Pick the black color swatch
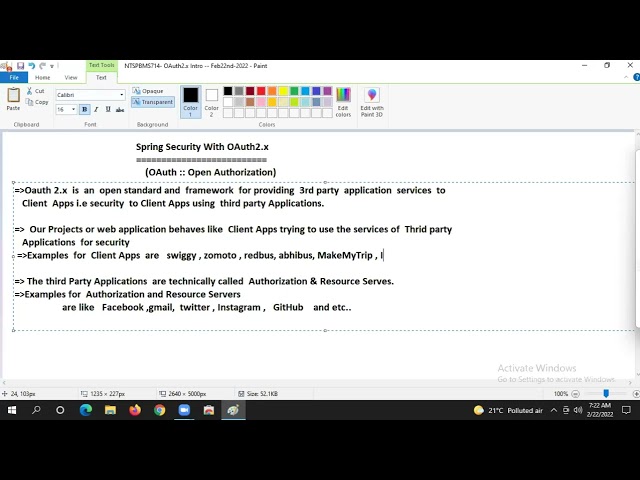 (x=228, y=91)
